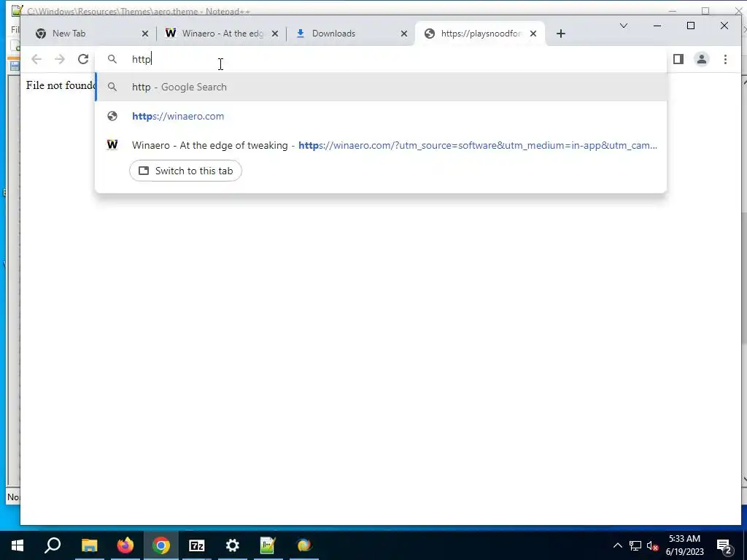Viewport: 747px width, 560px height.
Task: Open the Chrome three-dot menu
Action: [725, 59]
